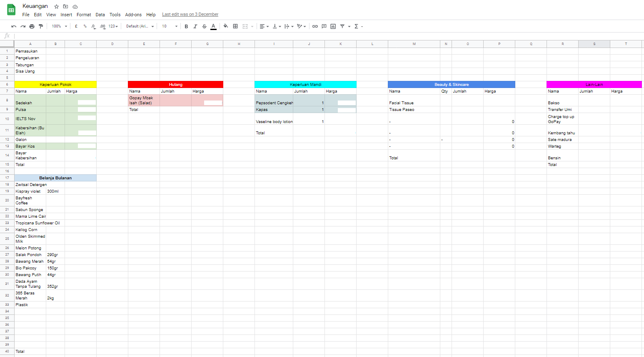The width and height of the screenshot is (644, 357).
Task: Toggle strikethrough formatting
Action: tap(204, 26)
